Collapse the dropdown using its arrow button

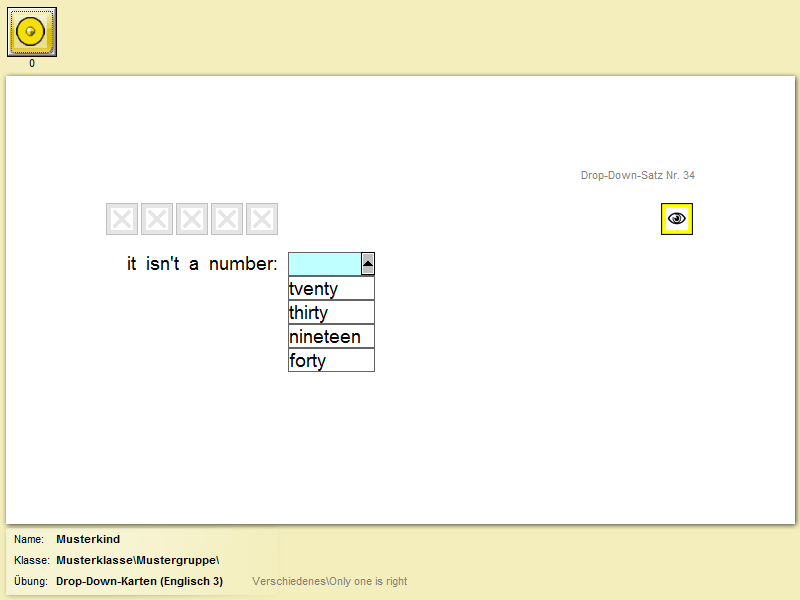click(x=367, y=264)
